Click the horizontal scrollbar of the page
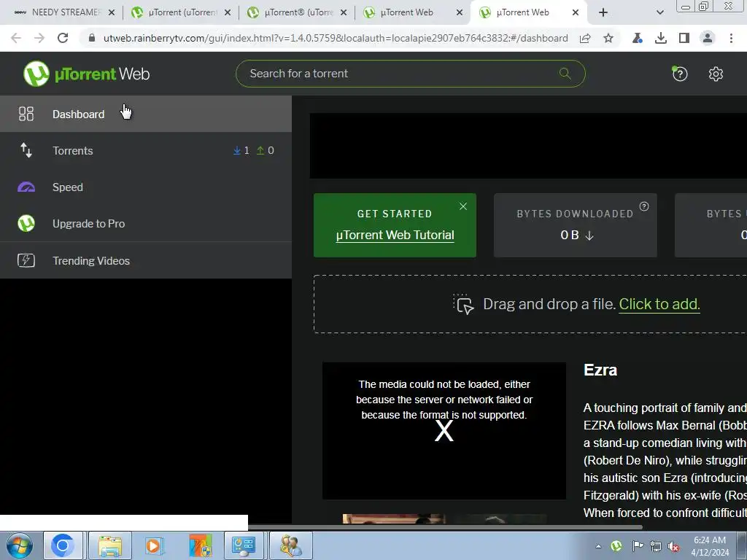The height and width of the screenshot is (560, 747). [x=445, y=527]
